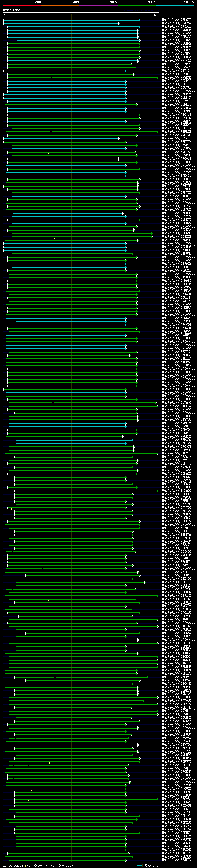
Task: Select the UniRef100_A4RRE9 label
Action: (177, 132)
